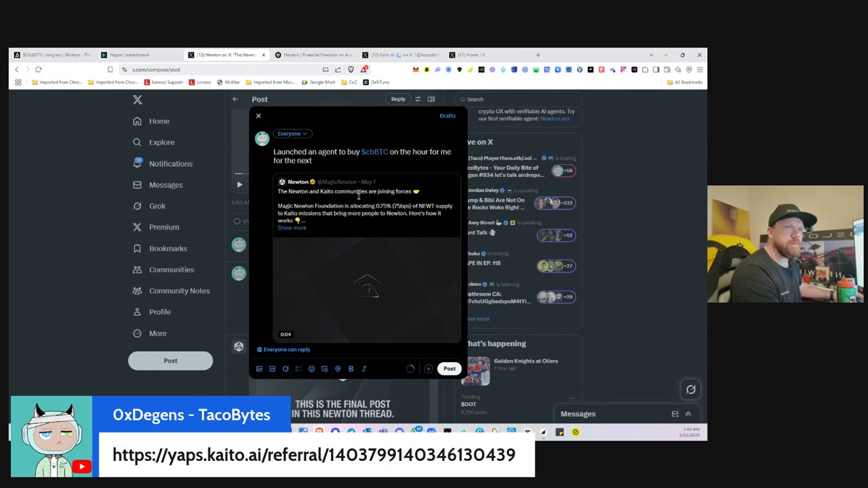Screen dimensions: 868x488
Task: Open the DeFiTuna bookmark
Action: [376, 82]
